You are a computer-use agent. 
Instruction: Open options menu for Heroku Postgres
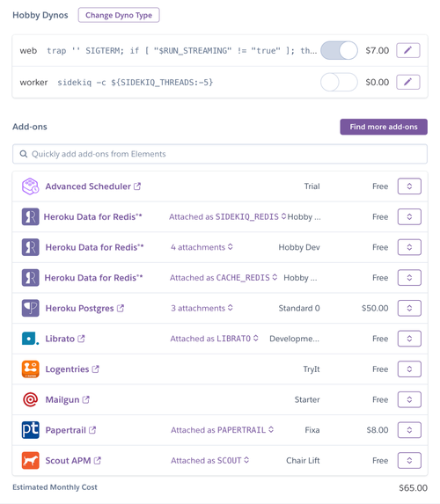coord(409,308)
